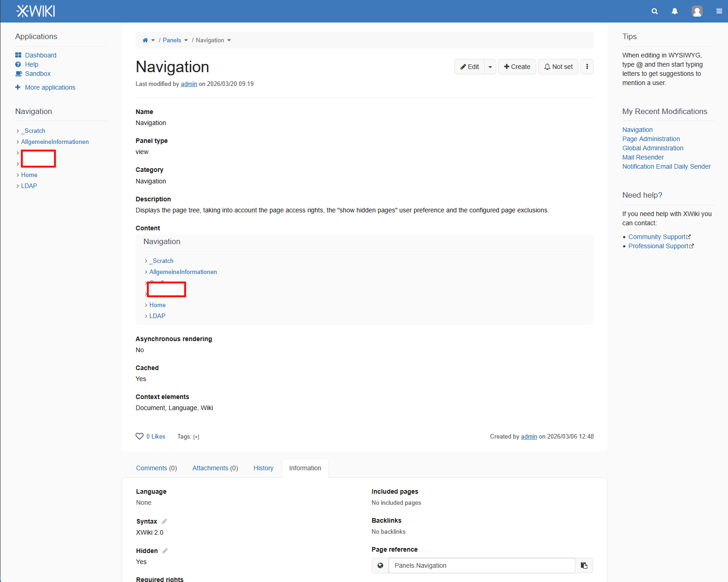Toggle Hidden setting via its pencil icon
728x582 pixels.
165,551
